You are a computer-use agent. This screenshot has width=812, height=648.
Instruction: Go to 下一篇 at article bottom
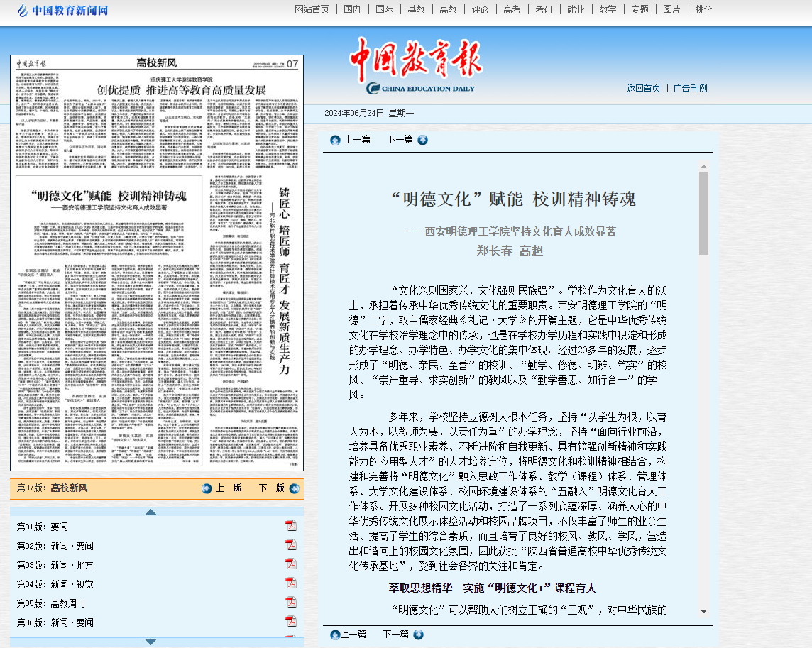click(396, 634)
